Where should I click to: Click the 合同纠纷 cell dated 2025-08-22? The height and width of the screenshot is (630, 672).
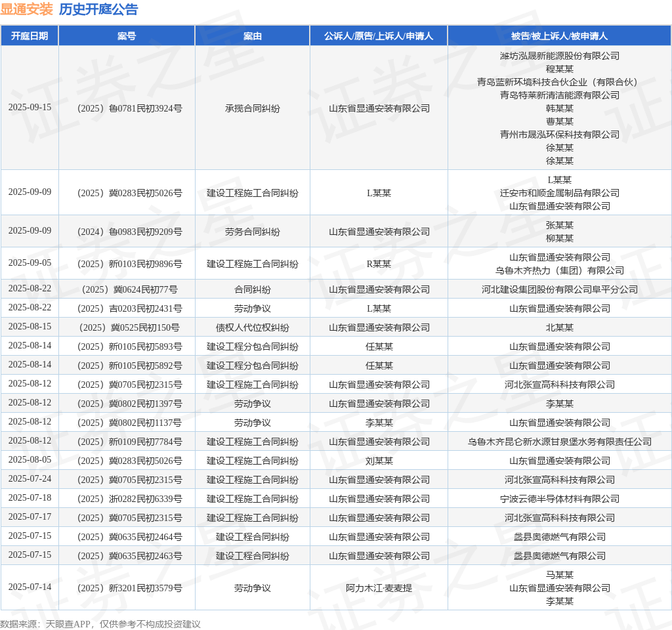(253, 289)
